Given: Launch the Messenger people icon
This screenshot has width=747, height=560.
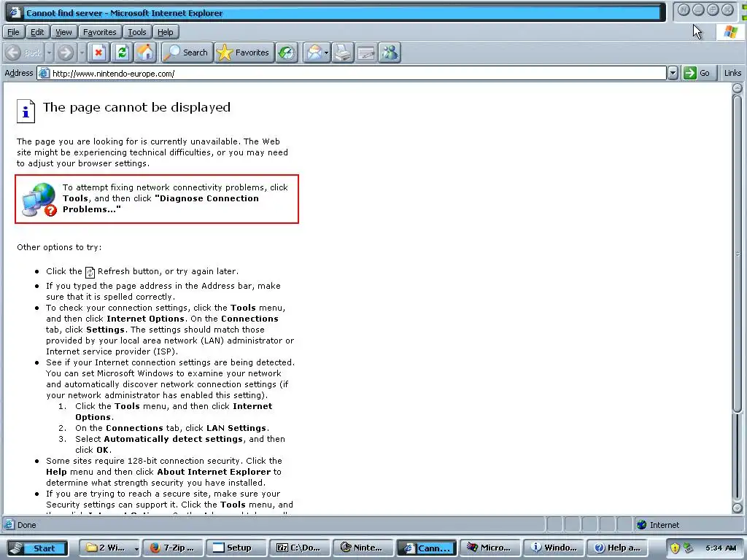Looking at the screenshot, I should tap(390, 52).
